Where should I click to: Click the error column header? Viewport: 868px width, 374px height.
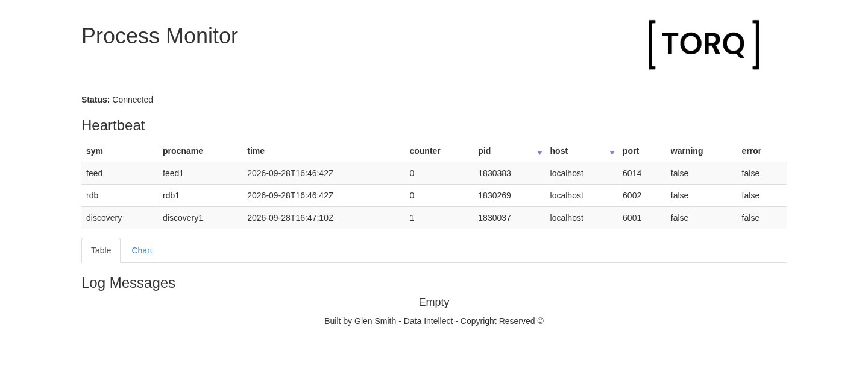click(752, 151)
